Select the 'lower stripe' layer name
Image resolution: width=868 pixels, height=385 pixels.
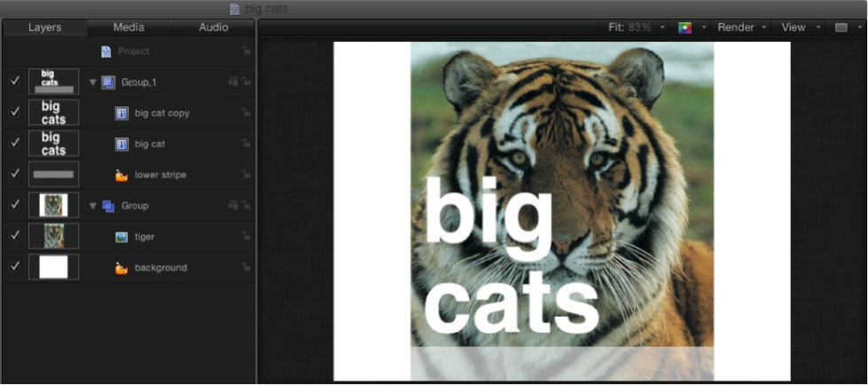[x=160, y=175]
